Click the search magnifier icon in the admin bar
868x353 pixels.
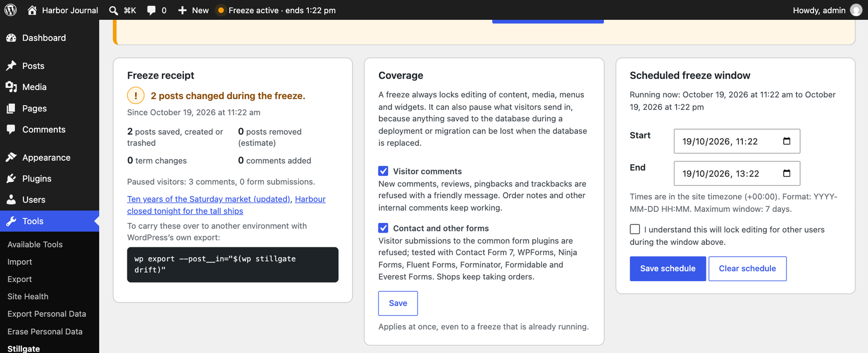pyautogui.click(x=113, y=10)
